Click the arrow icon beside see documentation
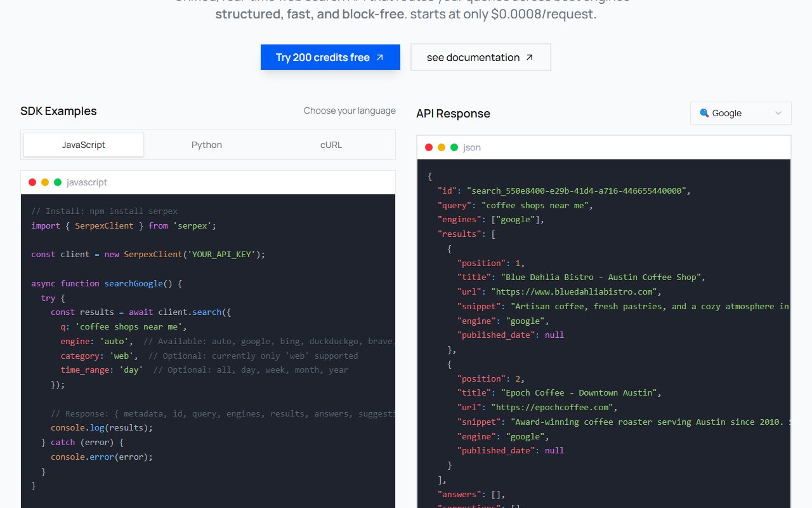The image size is (812, 508). click(x=531, y=57)
